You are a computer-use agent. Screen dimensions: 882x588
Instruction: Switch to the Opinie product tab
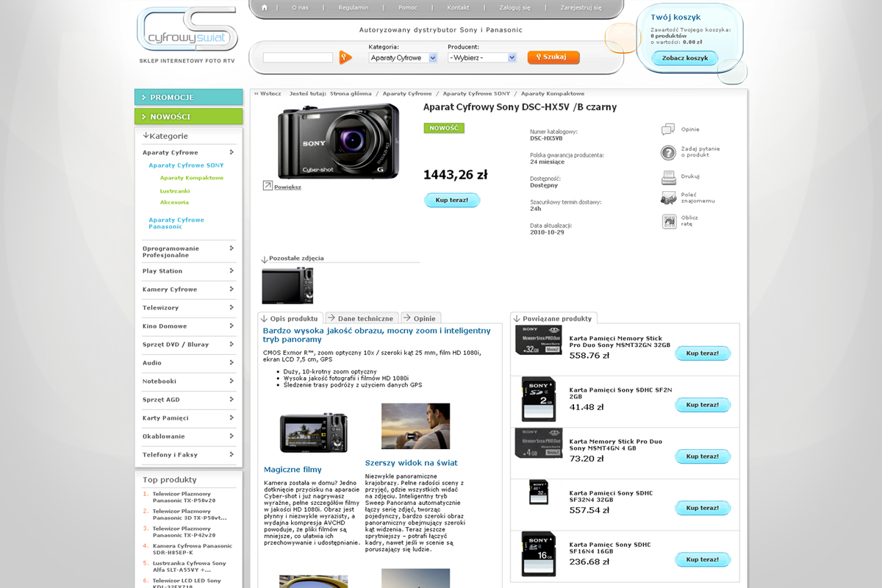pos(420,318)
